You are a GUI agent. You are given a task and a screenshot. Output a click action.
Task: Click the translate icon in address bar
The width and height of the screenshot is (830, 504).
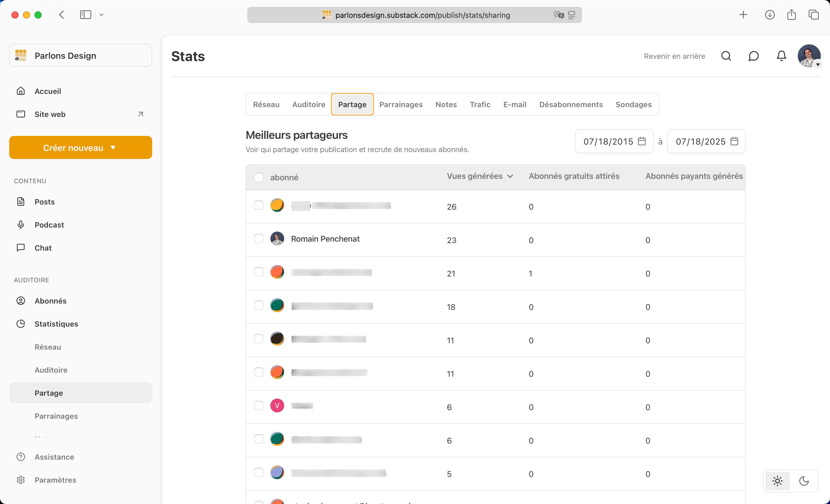tap(559, 15)
